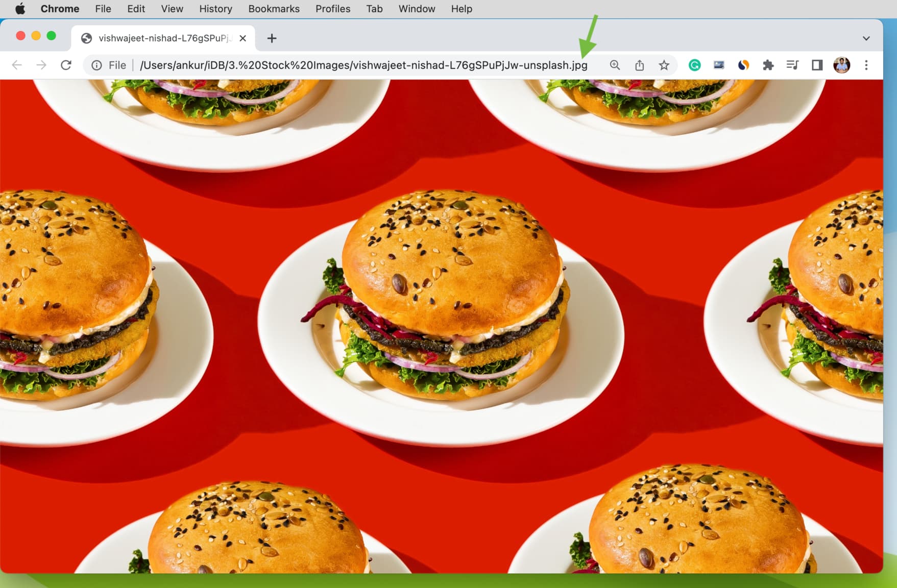Open the user profile avatar
This screenshot has width=897, height=588.
pos(841,65)
